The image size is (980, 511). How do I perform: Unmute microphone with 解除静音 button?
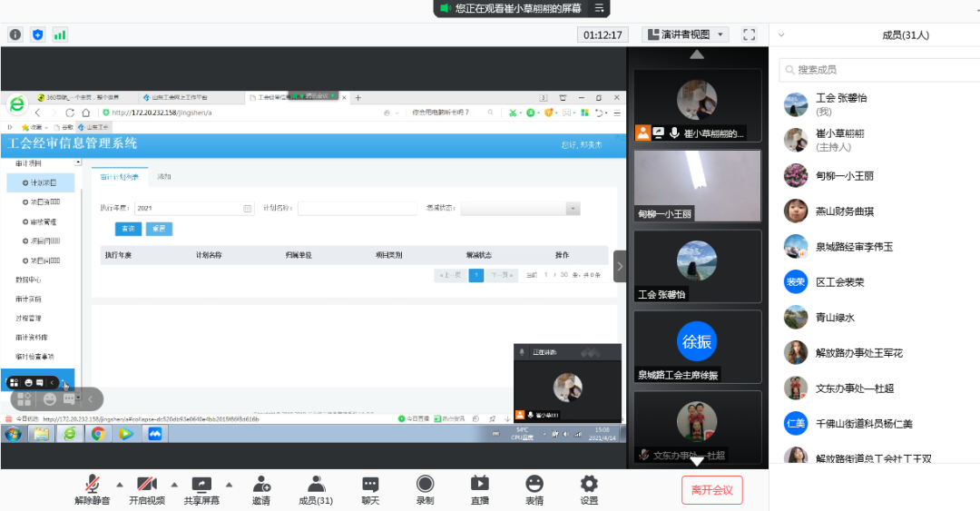click(x=92, y=486)
